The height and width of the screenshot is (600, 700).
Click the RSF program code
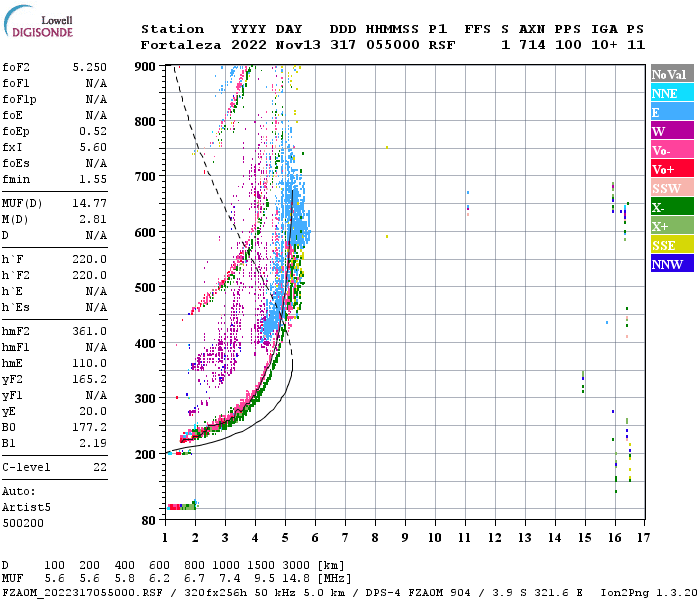click(442, 45)
